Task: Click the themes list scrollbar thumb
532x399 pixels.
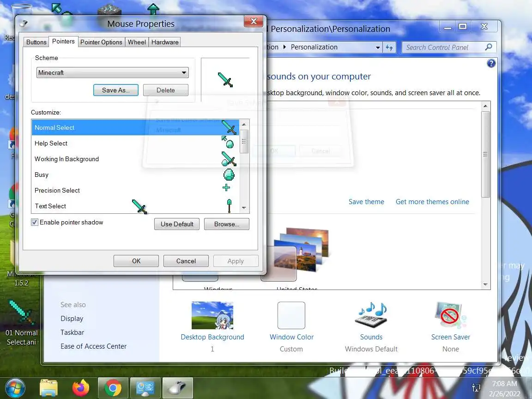Action: point(485,154)
